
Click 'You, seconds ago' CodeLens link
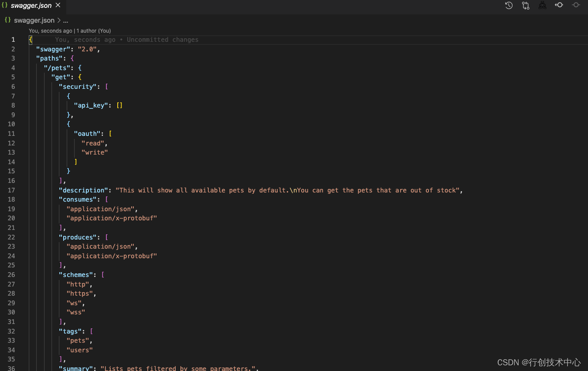[51, 31]
